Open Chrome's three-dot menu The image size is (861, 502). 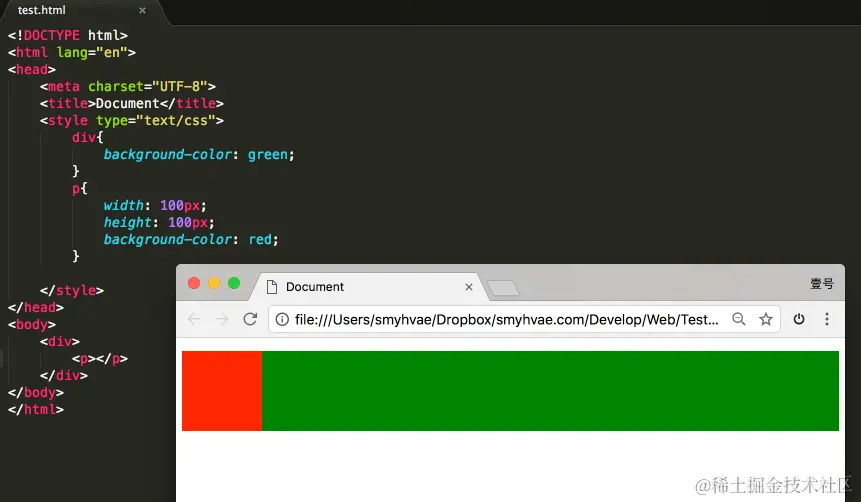(x=827, y=319)
